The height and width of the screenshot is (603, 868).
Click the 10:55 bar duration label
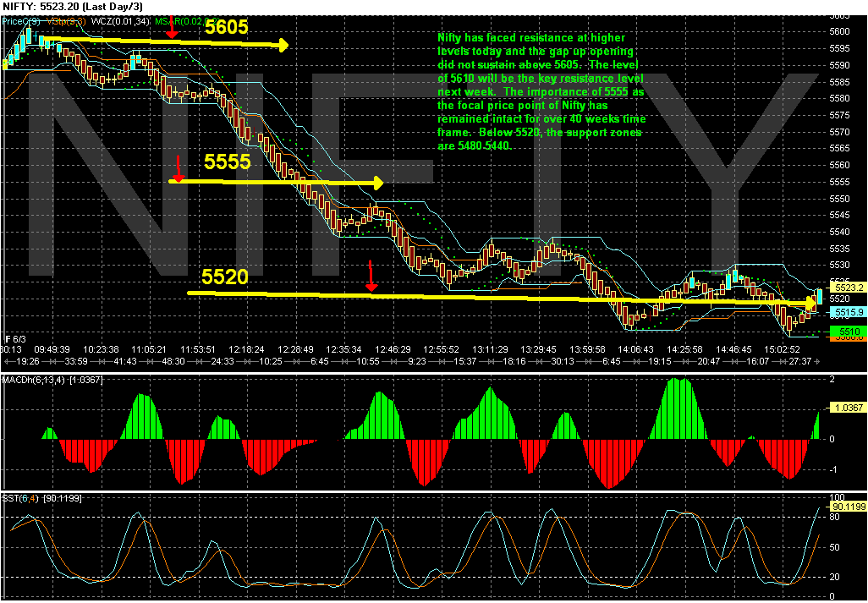(366, 360)
